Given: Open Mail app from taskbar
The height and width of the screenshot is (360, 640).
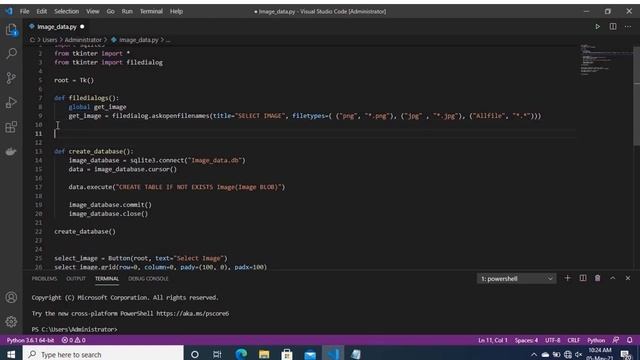Looking at the screenshot, I should (x=310, y=354).
